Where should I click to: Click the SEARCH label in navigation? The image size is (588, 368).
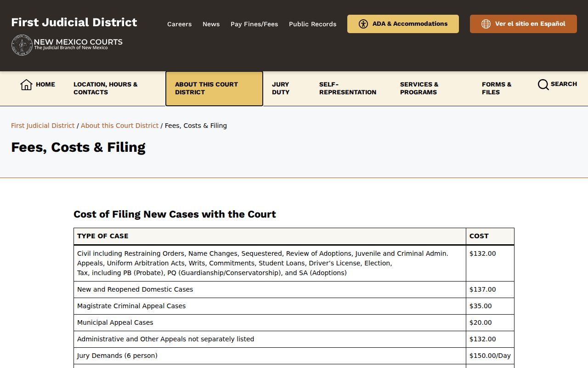(564, 84)
